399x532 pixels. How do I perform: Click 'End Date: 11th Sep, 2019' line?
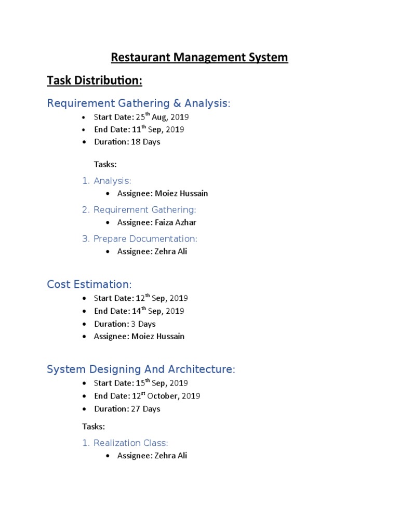[139, 129]
